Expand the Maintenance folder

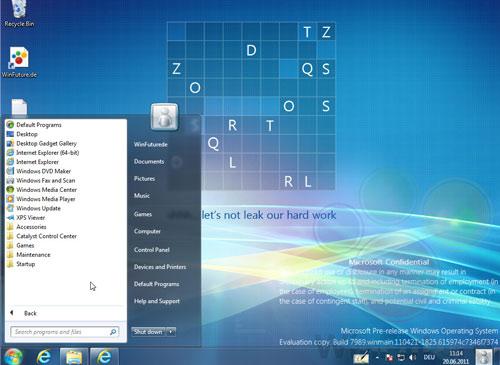coord(28,255)
